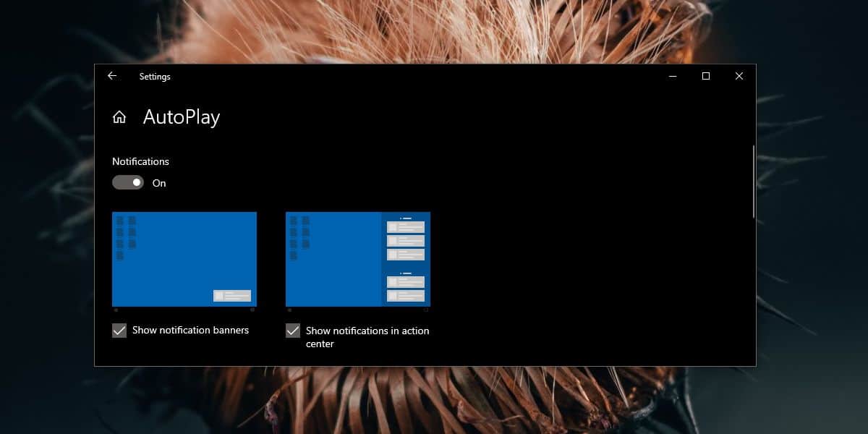
Task: Click the On label beside toggle
Action: point(159,183)
